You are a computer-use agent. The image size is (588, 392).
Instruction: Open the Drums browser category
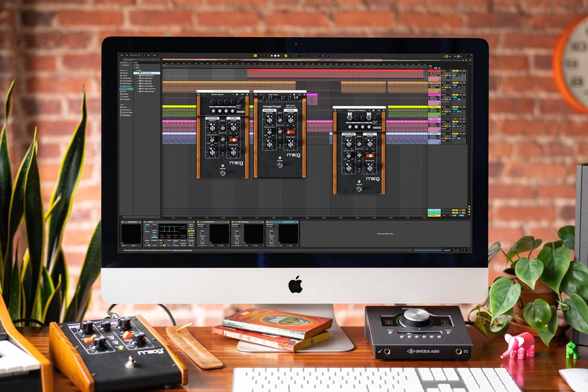[x=125, y=75]
